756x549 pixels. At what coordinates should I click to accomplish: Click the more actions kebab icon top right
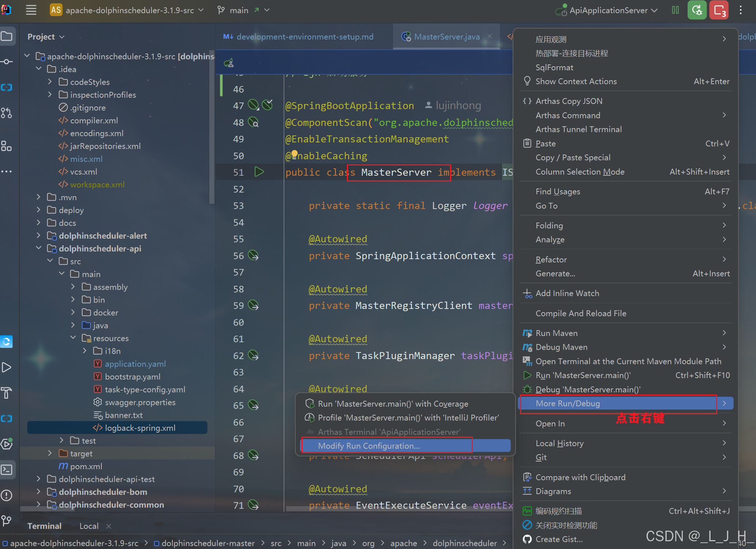pos(741,10)
